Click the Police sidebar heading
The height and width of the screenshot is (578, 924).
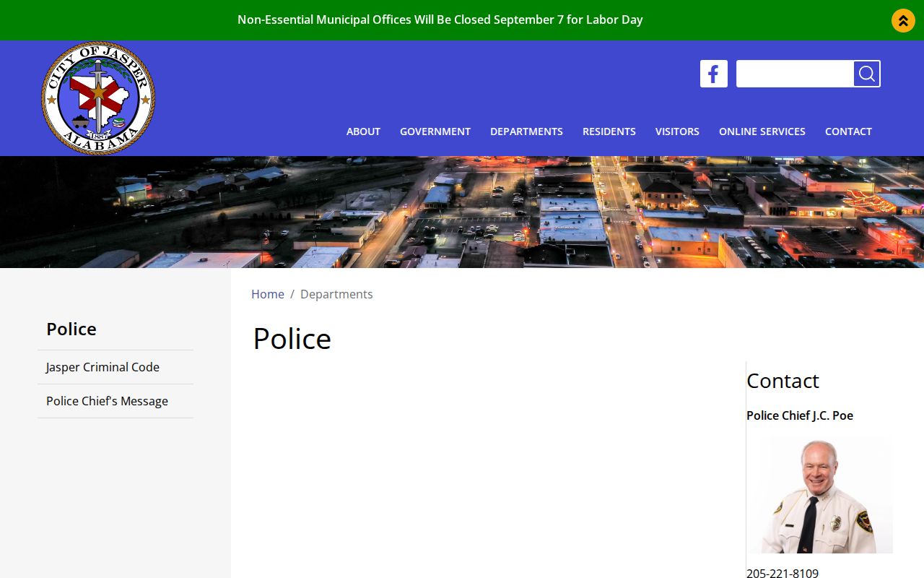point(71,329)
